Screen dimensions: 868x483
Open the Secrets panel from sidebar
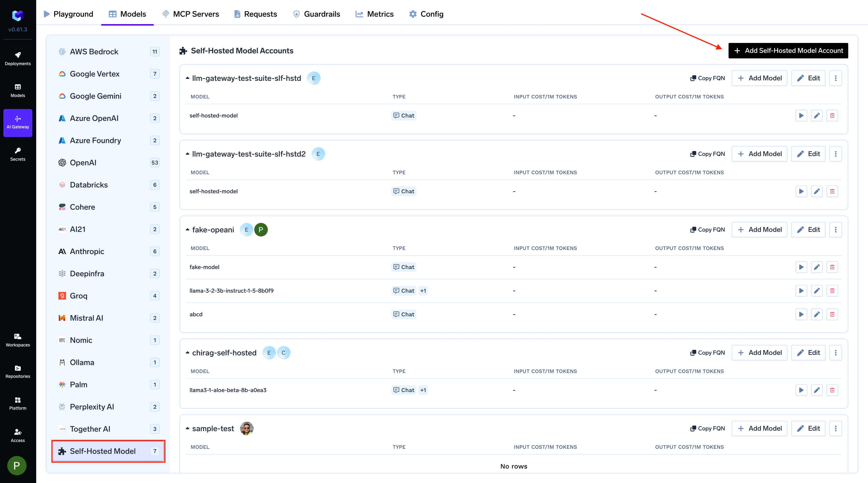pyautogui.click(x=18, y=154)
